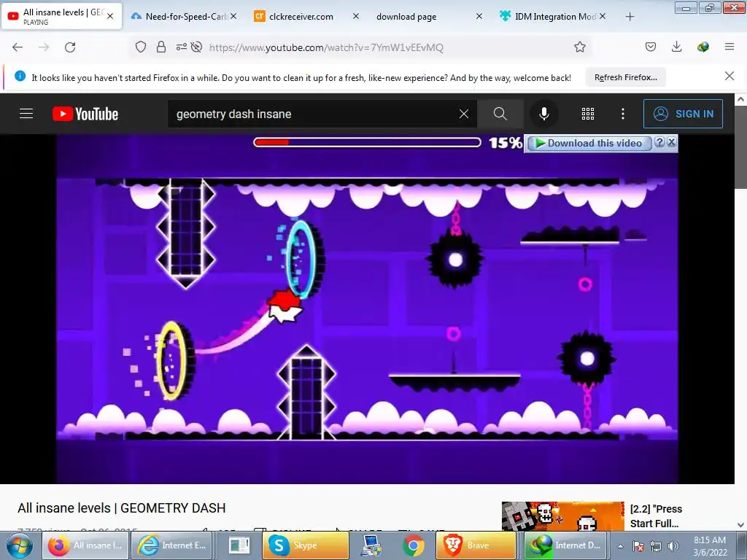Go to the YouTube home logo
This screenshot has height=560, width=747.
pyautogui.click(x=85, y=114)
